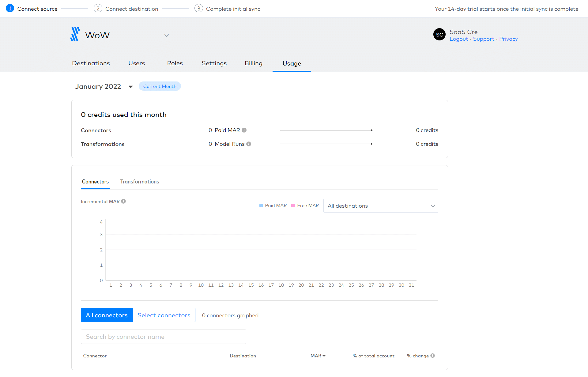Select the Usage tab
This screenshot has width=588, height=377.
(x=292, y=63)
